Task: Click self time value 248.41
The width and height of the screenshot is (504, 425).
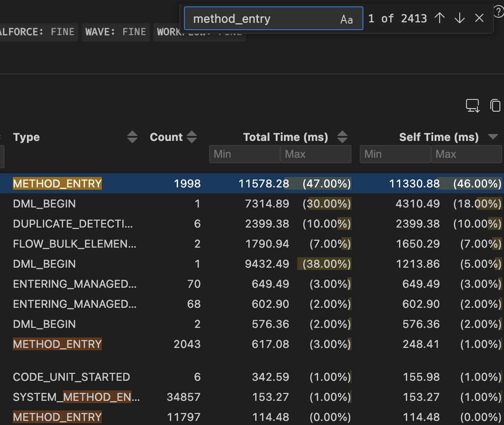Action: [421, 344]
